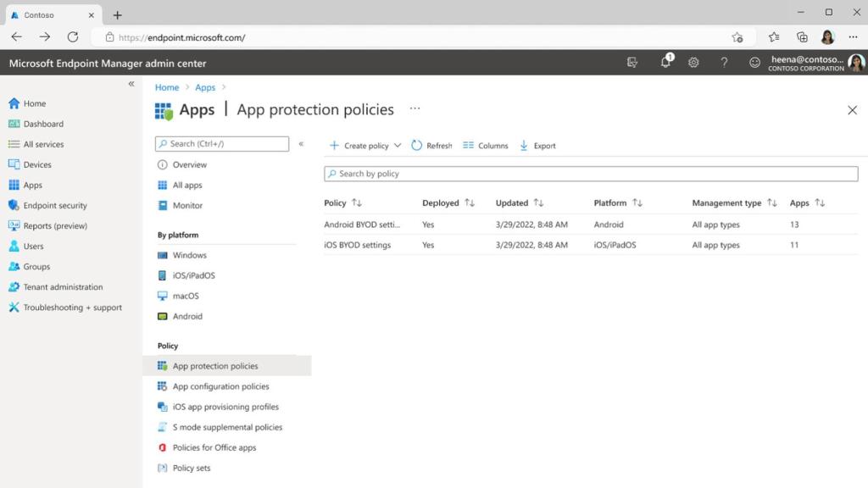Screen dimensions: 868x488
Task: Click the account avatar in portal header
Action: (x=856, y=63)
